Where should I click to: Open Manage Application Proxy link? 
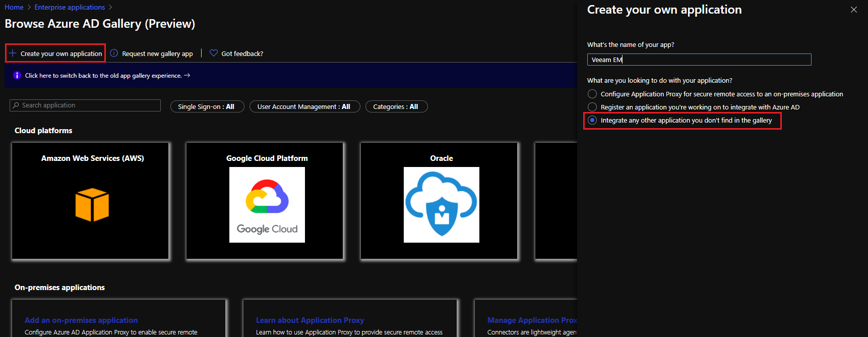[x=532, y=320]
